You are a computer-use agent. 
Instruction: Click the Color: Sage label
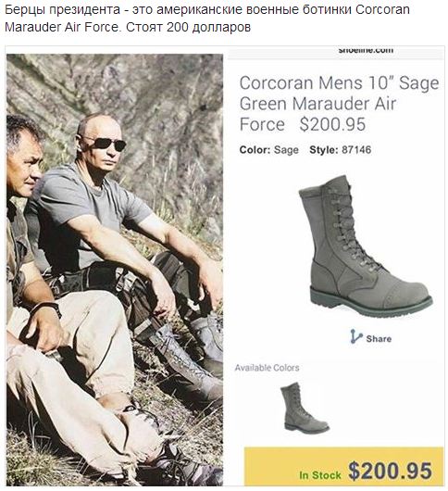pyautogui.click(x=269, y=150)
